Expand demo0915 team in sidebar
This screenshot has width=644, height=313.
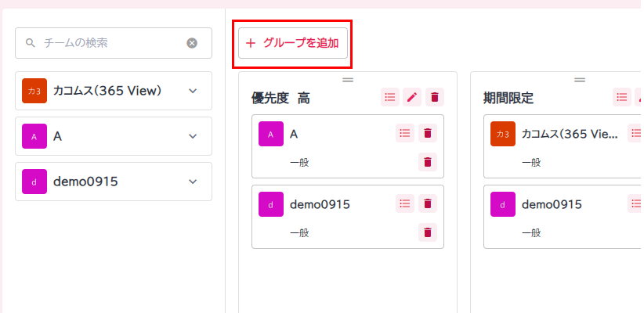(x=193, y=182)
